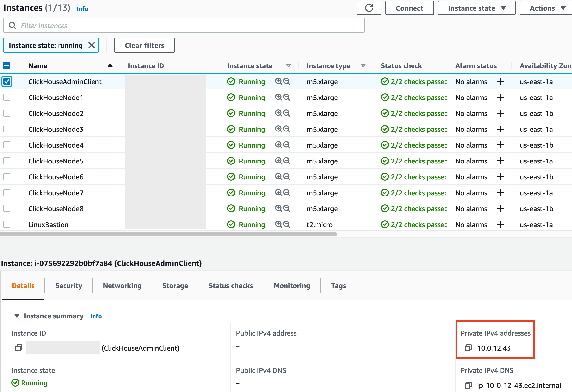572x392 pixels.
Task: Open the Status checks tab
Action: click(230, 286)
